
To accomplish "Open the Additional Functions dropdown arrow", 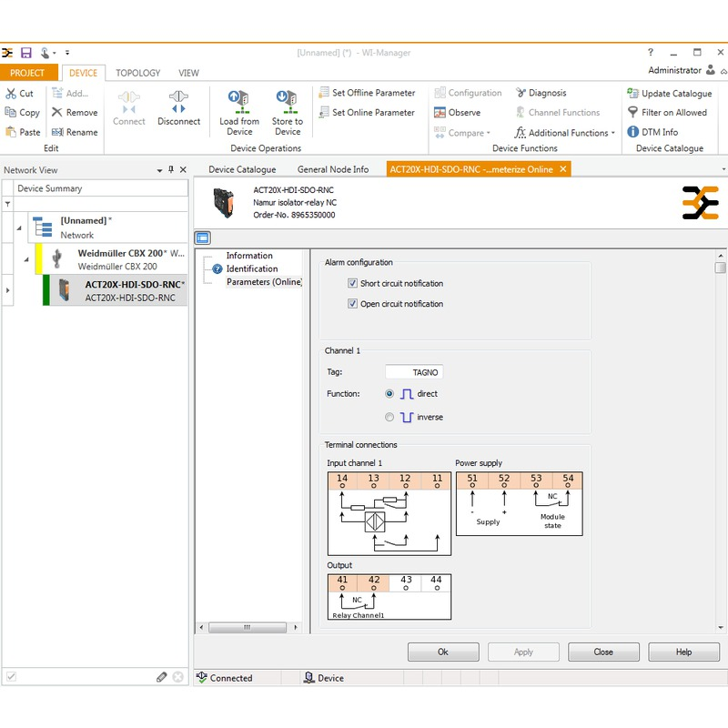I will pos(612,133).
